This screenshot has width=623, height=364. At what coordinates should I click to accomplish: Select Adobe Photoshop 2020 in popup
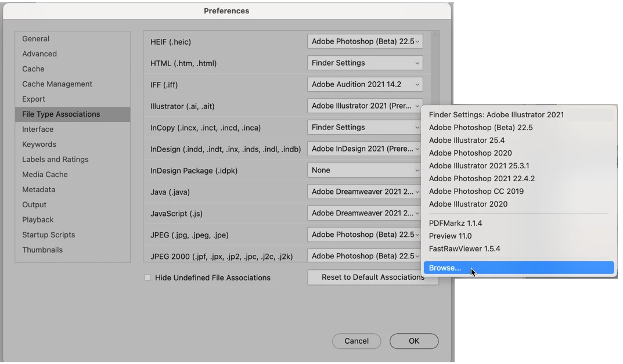pyautogui.click(x=518, y=153)
